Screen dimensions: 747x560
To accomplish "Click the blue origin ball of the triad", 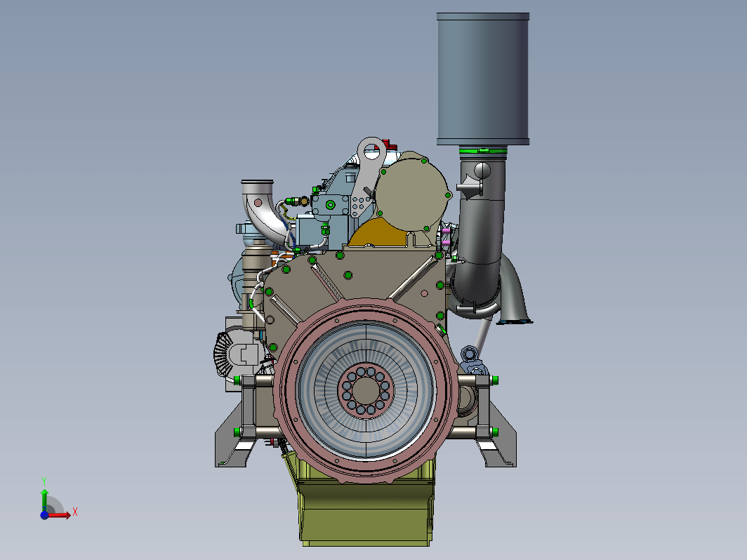I will tap(44, 515).
